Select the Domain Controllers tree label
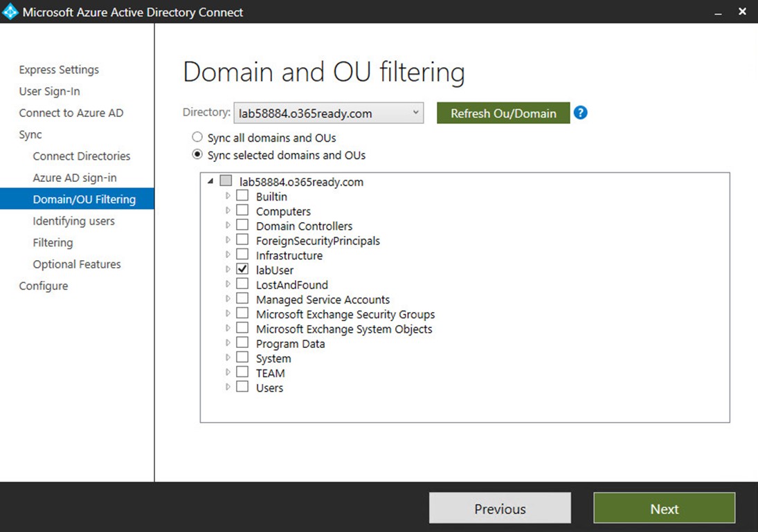 point(304,226)
